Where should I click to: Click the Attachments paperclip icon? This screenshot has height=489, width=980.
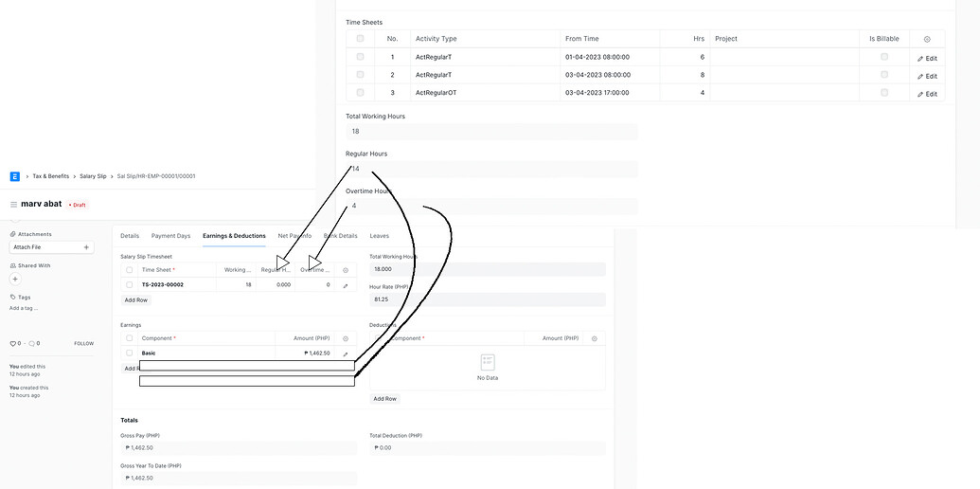pos(12,234)
